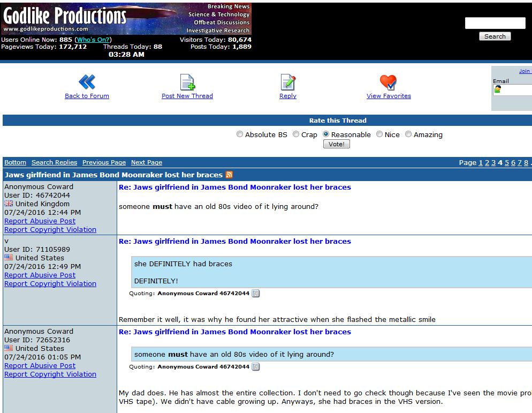
Task: Focus the search input box
Action: coord(495,23)
